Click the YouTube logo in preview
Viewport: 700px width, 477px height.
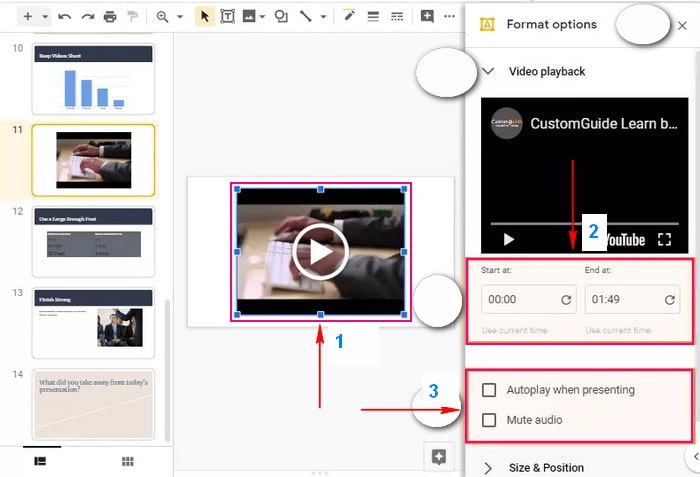pyautogui.click(x=625, y=240)
